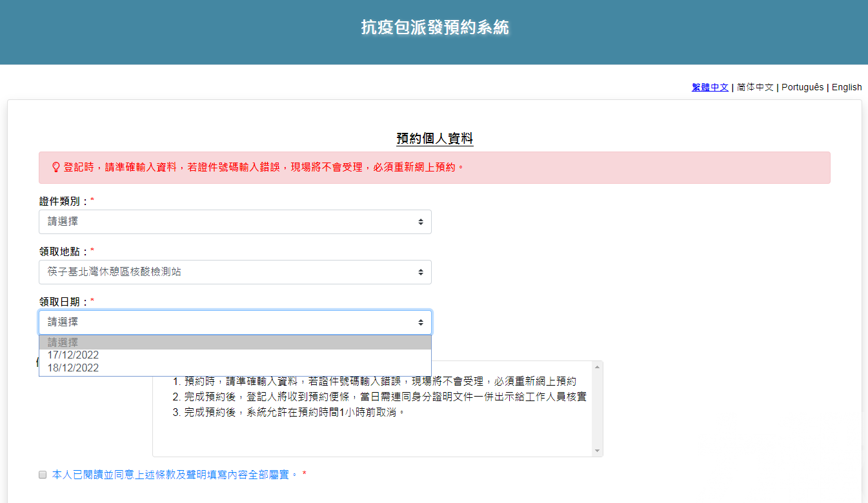Switch language to 简体中文
Viewport: 868px width, 503px height.
pos(755,87)
